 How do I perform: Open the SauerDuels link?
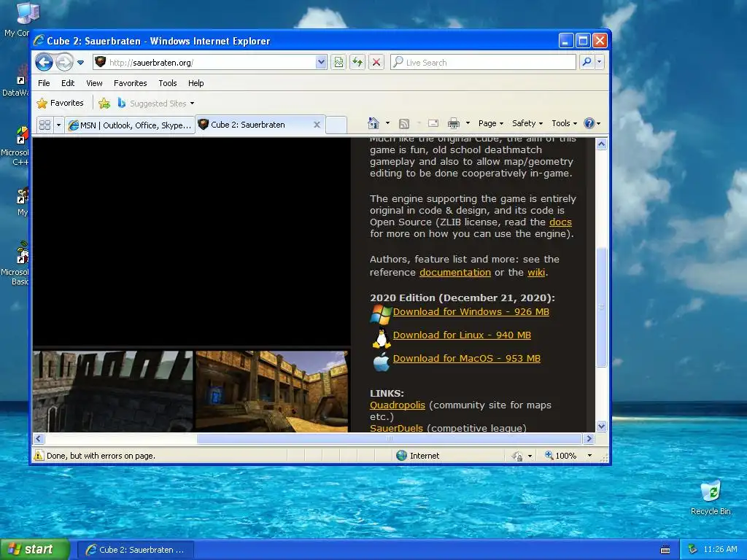396,427
